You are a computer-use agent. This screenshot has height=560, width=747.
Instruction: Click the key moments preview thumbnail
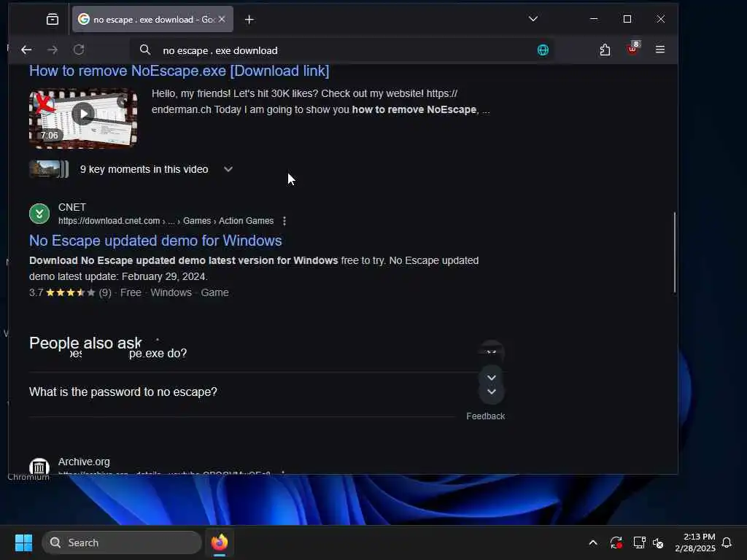click(49, 169)
